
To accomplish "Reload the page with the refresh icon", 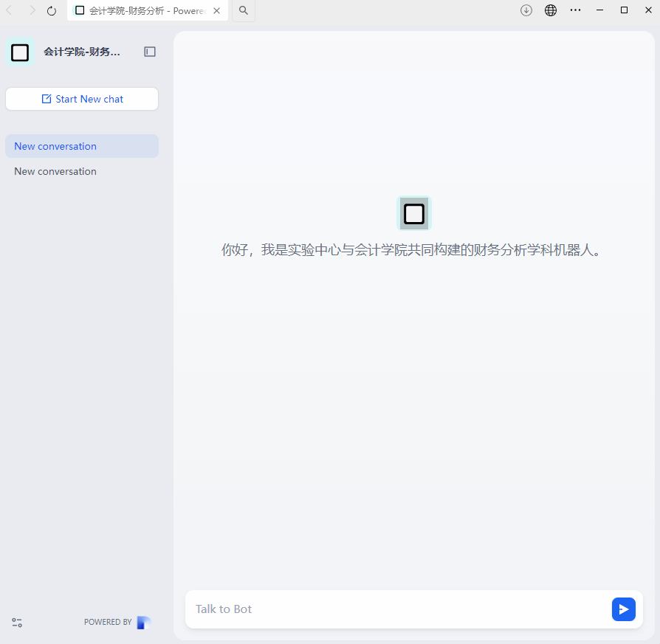I will 52,10.
